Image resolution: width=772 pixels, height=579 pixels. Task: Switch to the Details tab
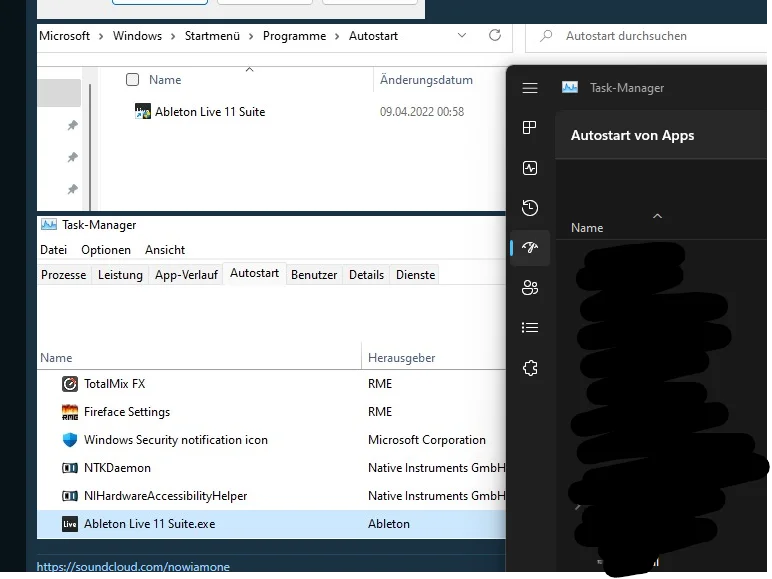point(366,275)
